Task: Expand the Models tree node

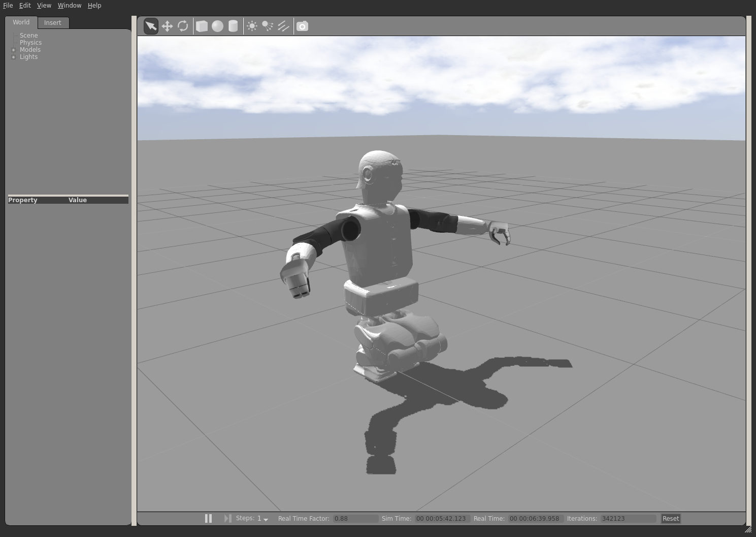Action: [x=14, y=50]
